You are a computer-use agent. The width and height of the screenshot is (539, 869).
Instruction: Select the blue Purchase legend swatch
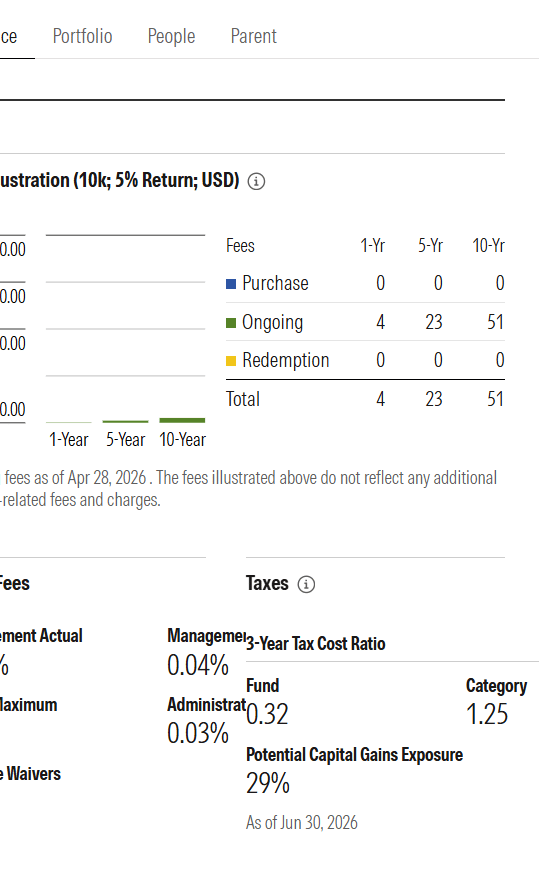coord(231,284)
